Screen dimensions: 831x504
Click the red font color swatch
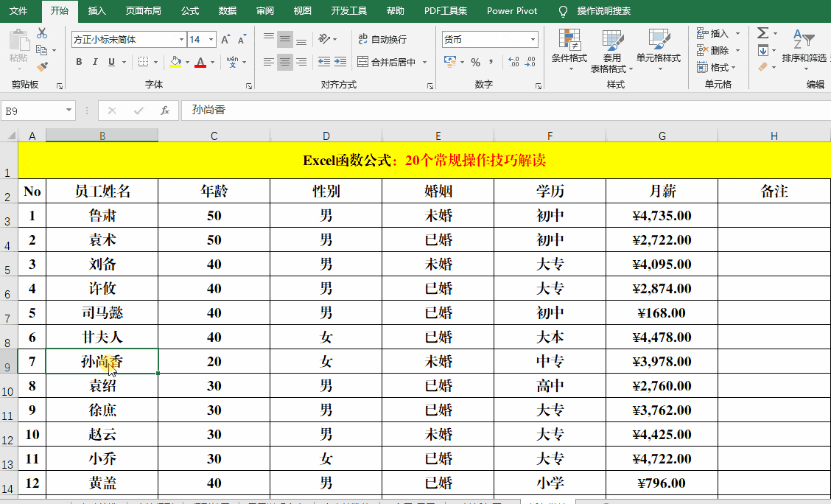click(x=200, y=68)
